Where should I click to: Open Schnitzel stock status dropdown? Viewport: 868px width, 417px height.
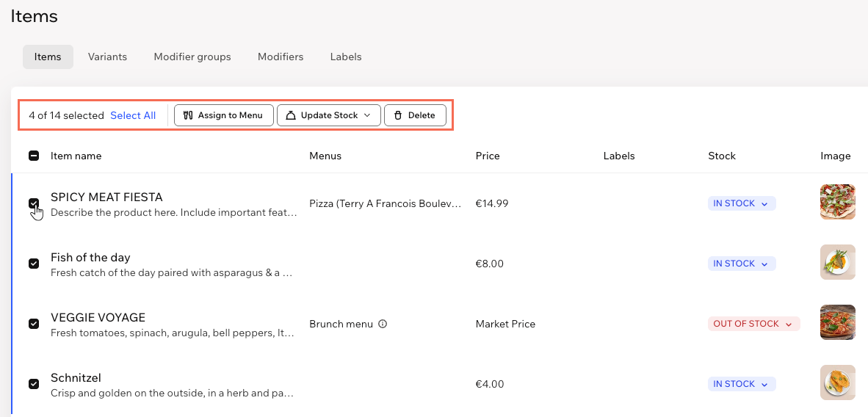coord(742,384)
